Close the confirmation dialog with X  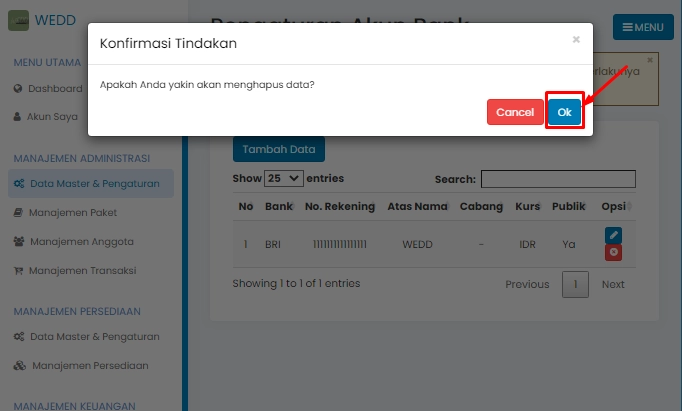pos(576,40)
